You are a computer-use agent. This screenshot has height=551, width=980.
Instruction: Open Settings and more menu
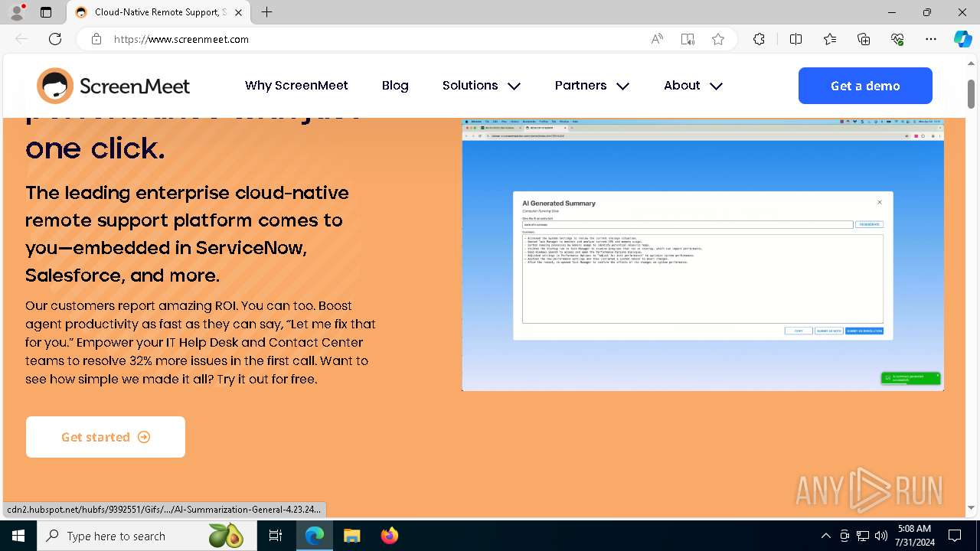pyautogui.click(x=931, y=39)
